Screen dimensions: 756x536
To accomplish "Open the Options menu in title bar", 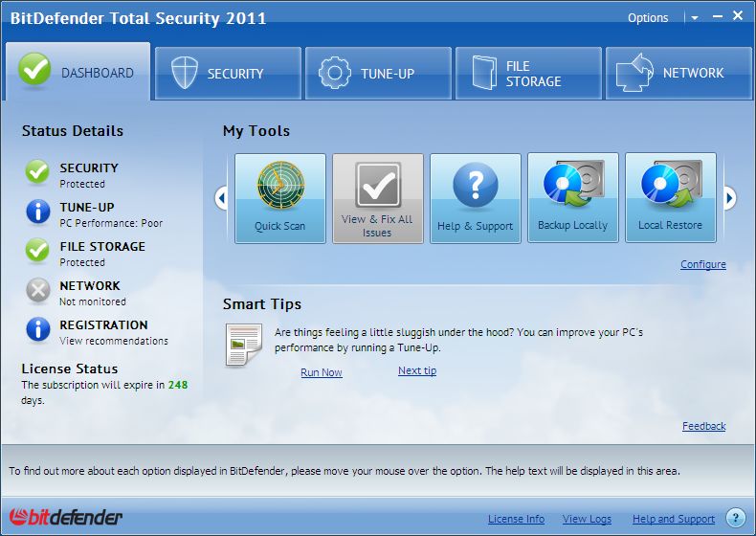I will (648, 18).
